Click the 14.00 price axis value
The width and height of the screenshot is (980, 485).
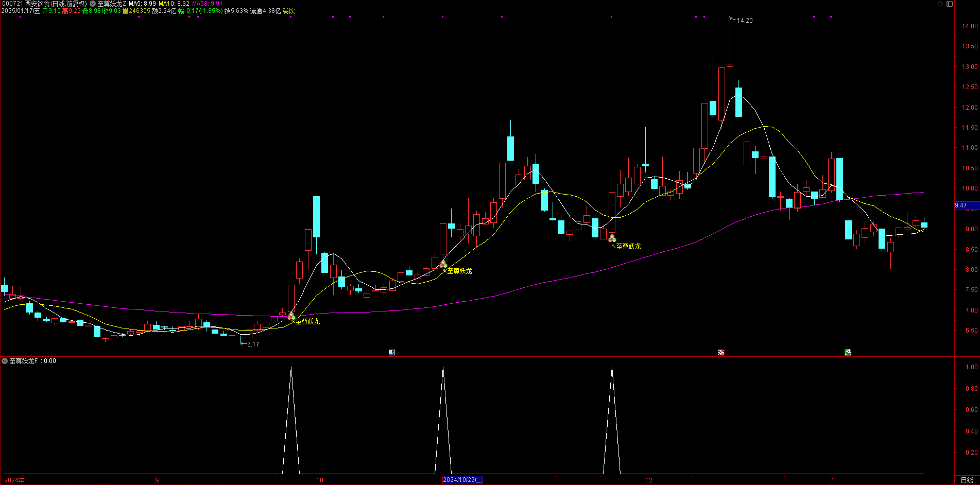[970, 26]
